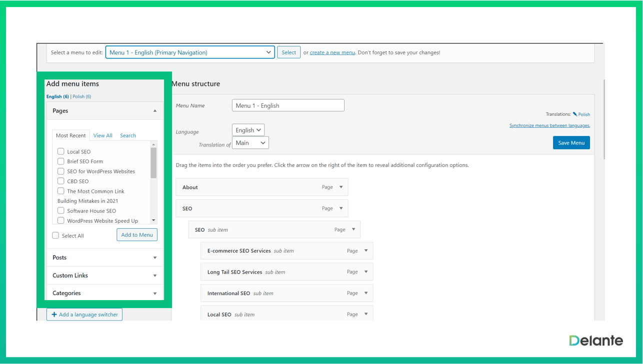Collapse the Pages panel arrow

(x=155, y=111)
